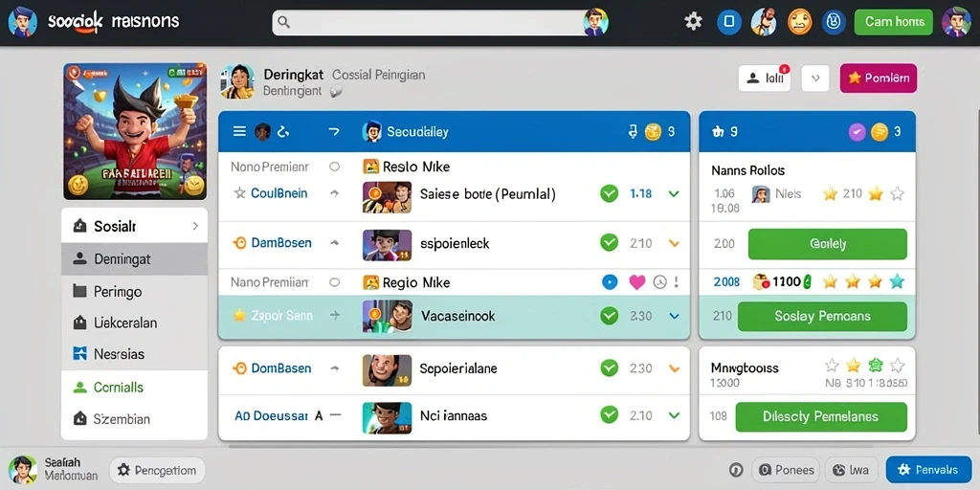Open Corniialls in the sidebar
The height and width of the screenshot is (490, 980).
point(134,387)
